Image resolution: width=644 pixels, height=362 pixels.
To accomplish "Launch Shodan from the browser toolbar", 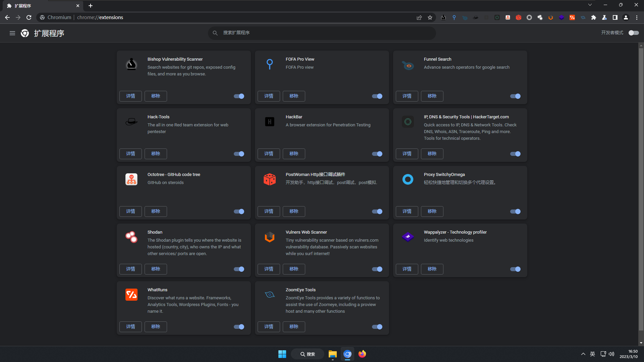I will (540, 17).
